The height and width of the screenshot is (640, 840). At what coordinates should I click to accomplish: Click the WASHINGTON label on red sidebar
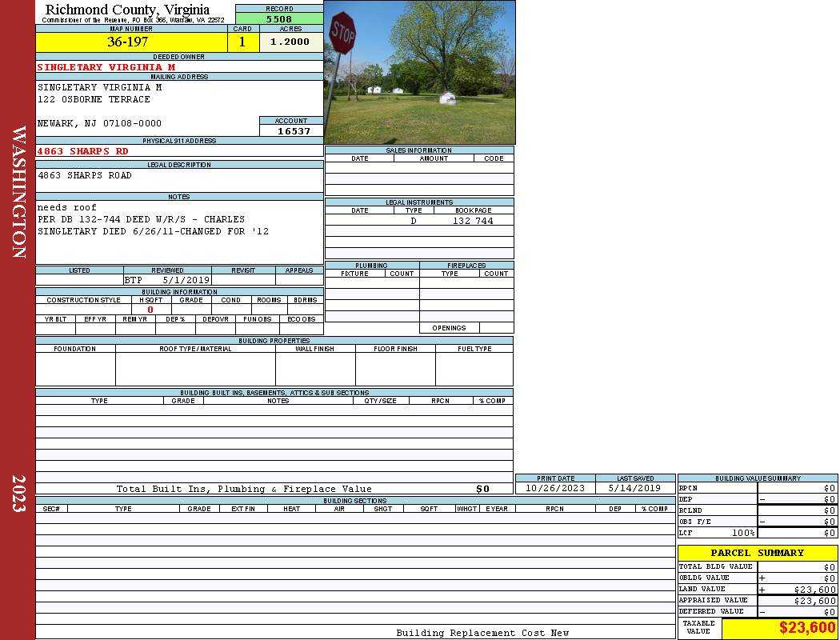coord(19,192)
